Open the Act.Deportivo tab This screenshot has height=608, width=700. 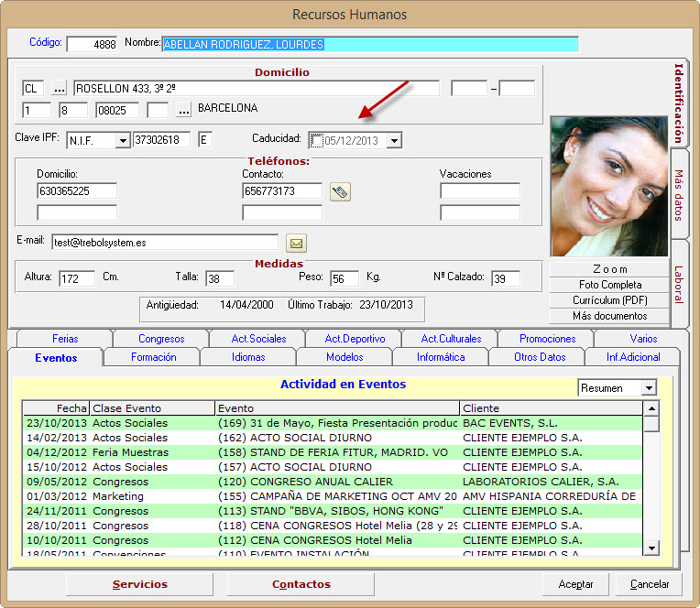tap(355, 339)
